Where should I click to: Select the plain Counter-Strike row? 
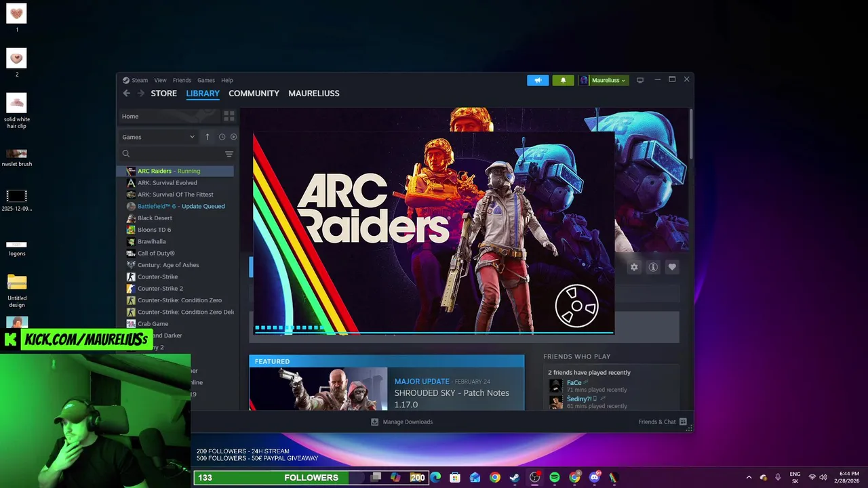[176, 277]
